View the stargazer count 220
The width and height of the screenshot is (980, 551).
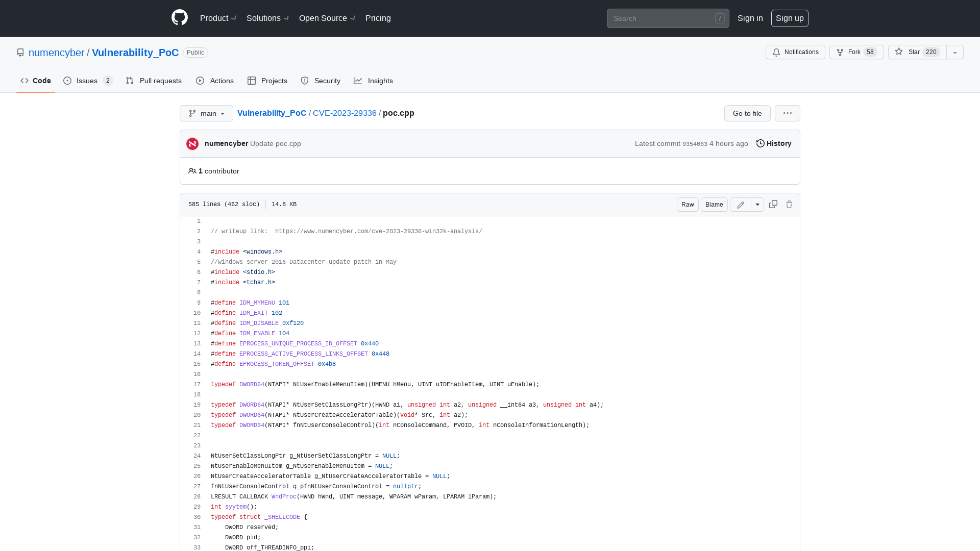click(931, 52)
